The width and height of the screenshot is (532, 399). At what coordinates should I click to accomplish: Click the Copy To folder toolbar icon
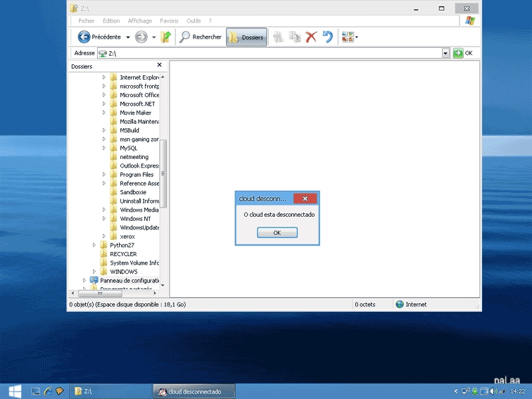pos(295,37)
